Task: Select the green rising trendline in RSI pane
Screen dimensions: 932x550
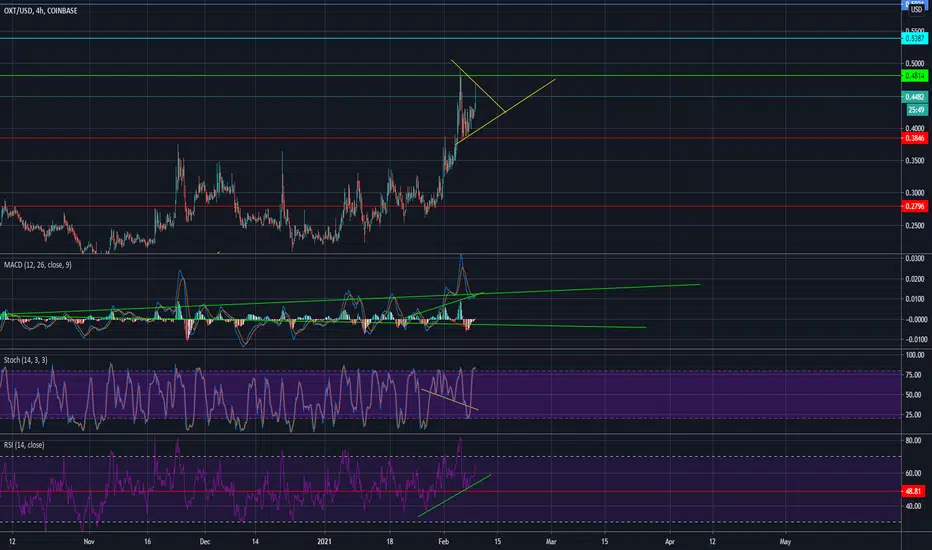Action: coord(455,495)
